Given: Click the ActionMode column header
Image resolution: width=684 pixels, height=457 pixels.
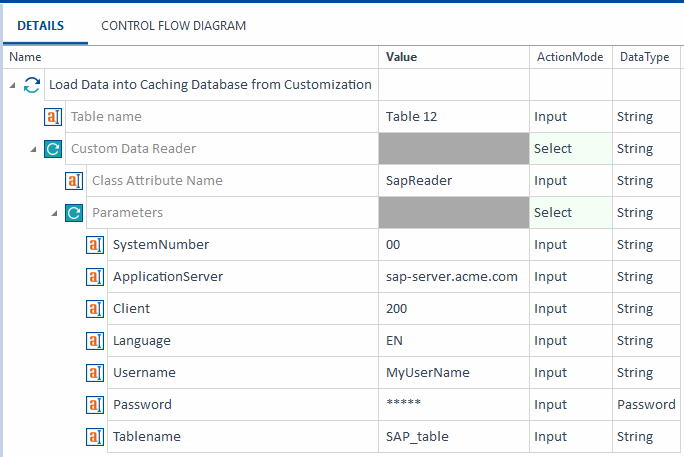Looking at the screenshot, I should coord(569,57).
